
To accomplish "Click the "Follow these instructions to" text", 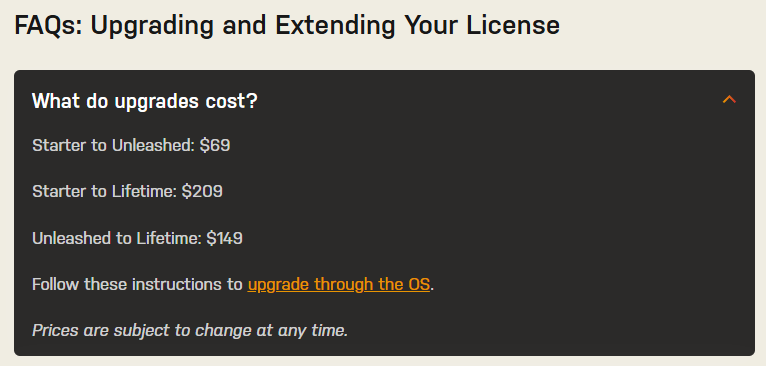I will pos(137,284).
